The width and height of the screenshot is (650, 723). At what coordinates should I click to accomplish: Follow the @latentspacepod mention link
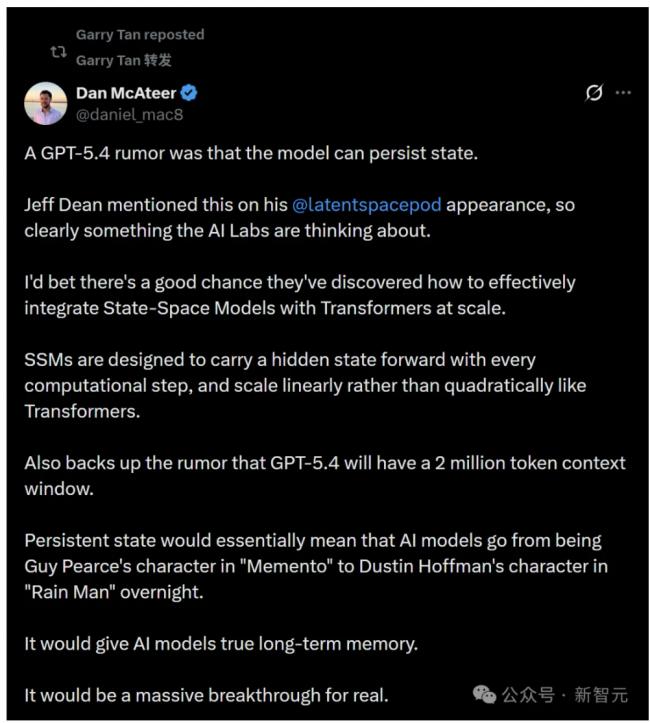[x=366, y=205]
